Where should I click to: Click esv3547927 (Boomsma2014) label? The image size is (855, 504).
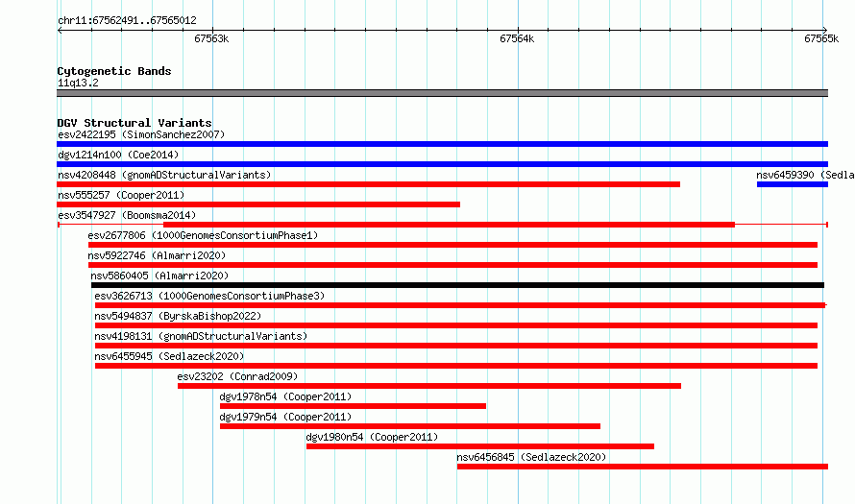127,215
